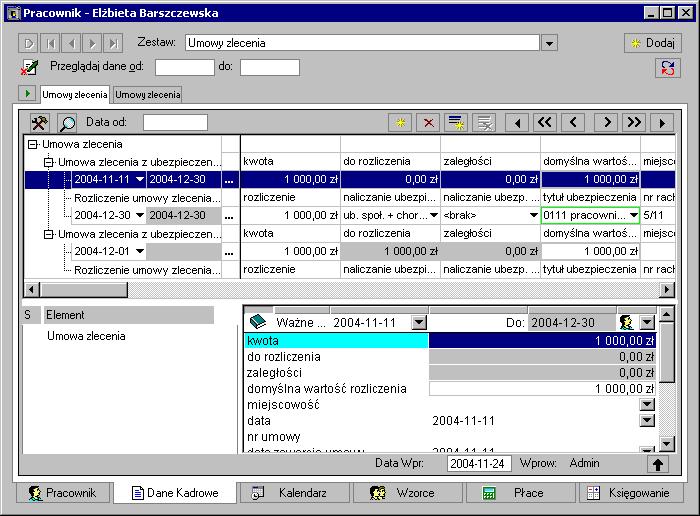Select the second Umowy zlecenia tab

coord(148,95)
